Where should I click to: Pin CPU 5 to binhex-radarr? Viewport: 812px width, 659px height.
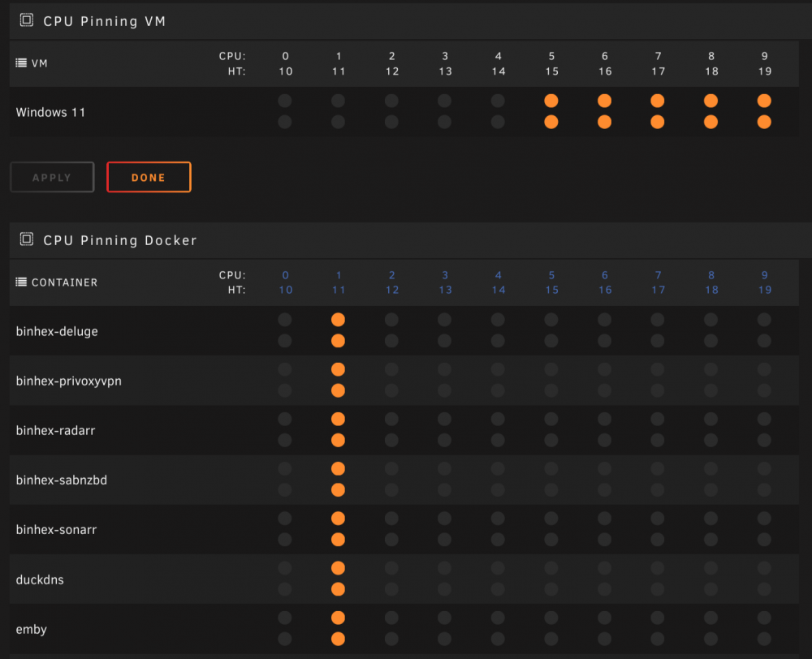pyautogui.click(x=551, y=419)
